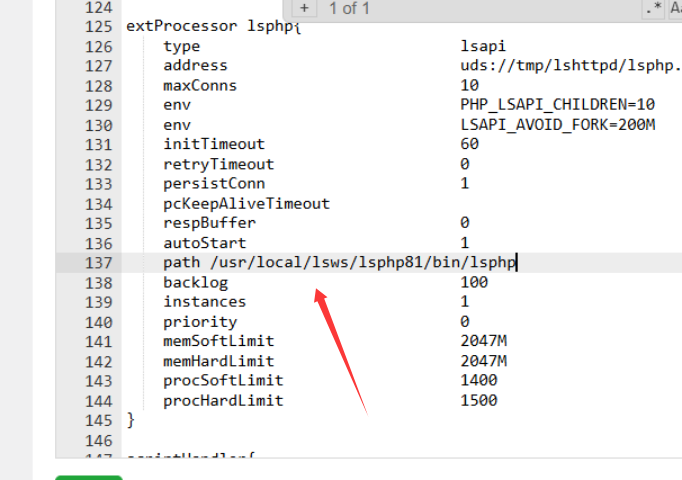Click on the pcKeepAliveTimeout line

point(246,203)
